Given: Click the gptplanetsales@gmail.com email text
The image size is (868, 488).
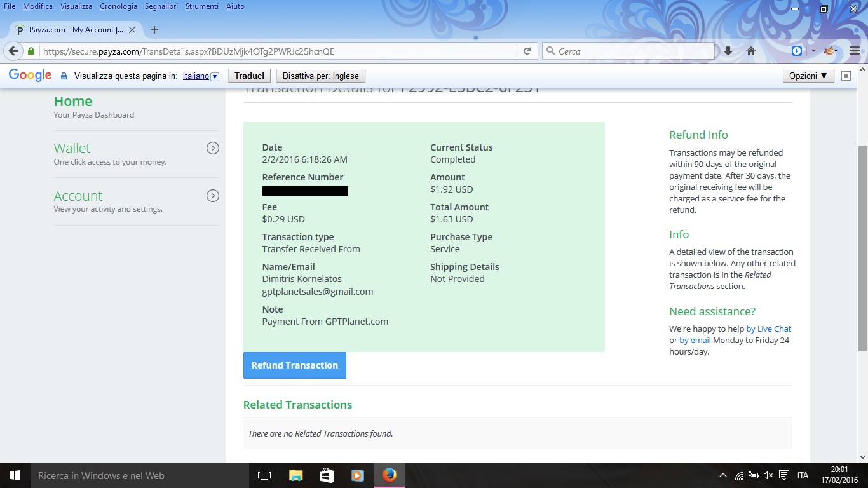Looking at the screenshot, I should [318, 292].
